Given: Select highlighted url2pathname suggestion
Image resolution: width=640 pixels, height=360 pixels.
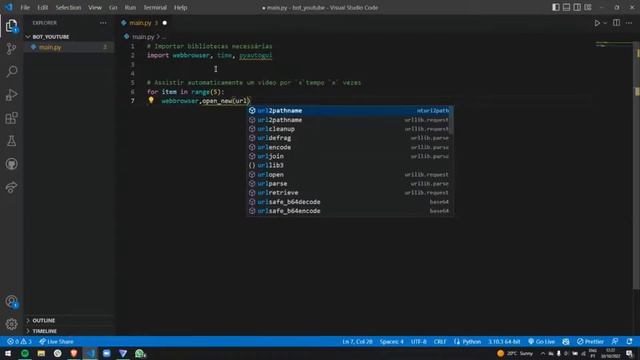Looking at the screenshot, I should (349, 111).
